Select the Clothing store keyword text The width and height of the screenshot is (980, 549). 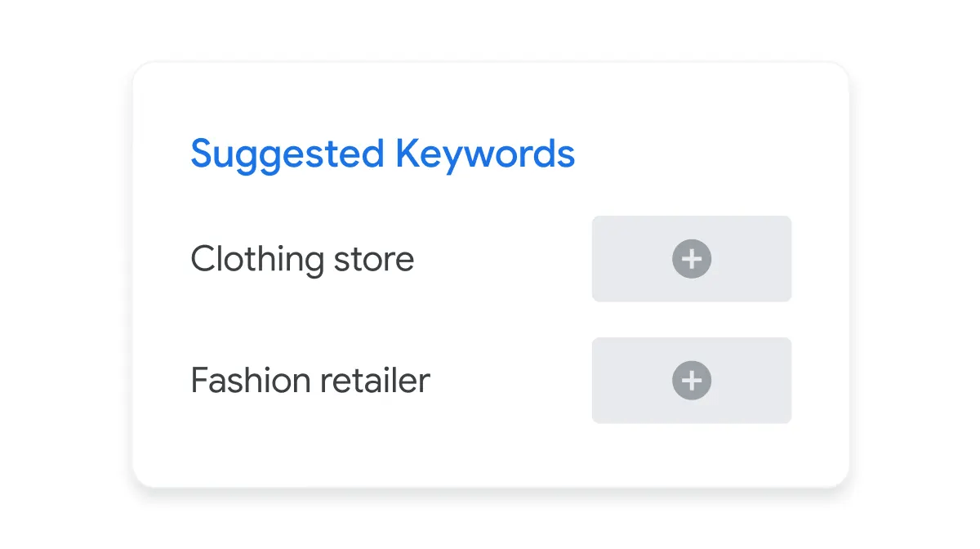302,259
